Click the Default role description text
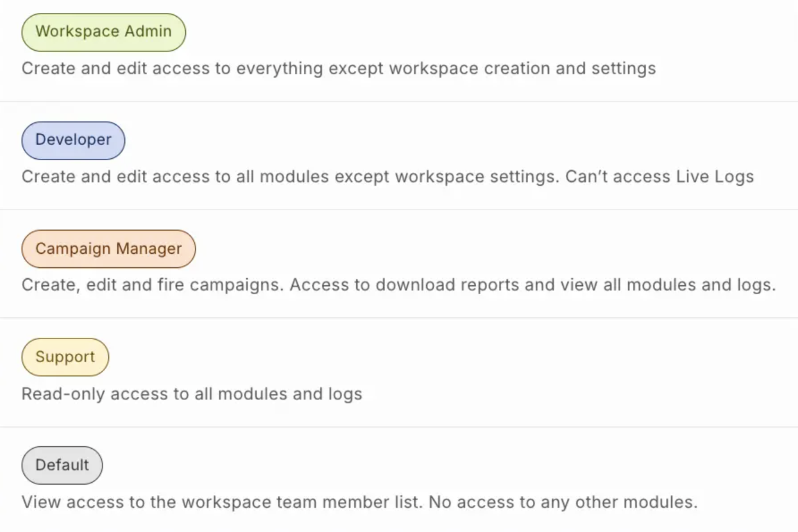The width and height of the screenshot is (798, 532). click(x=359, y=502)
